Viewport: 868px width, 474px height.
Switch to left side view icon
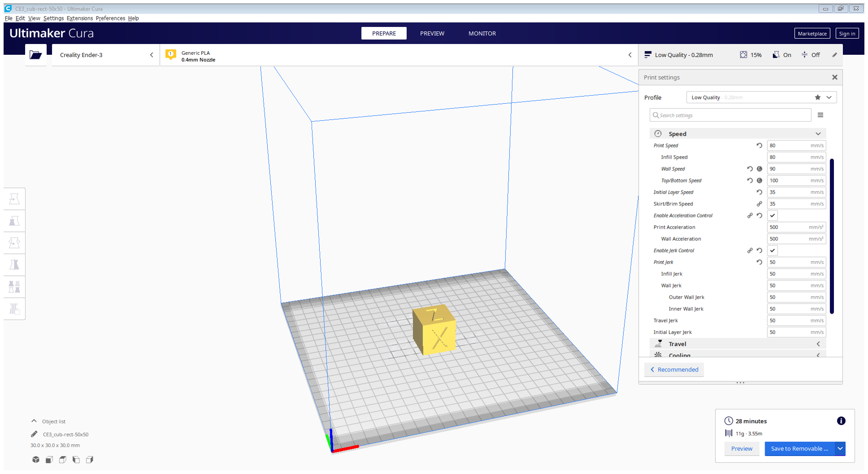tap(76, 460)
